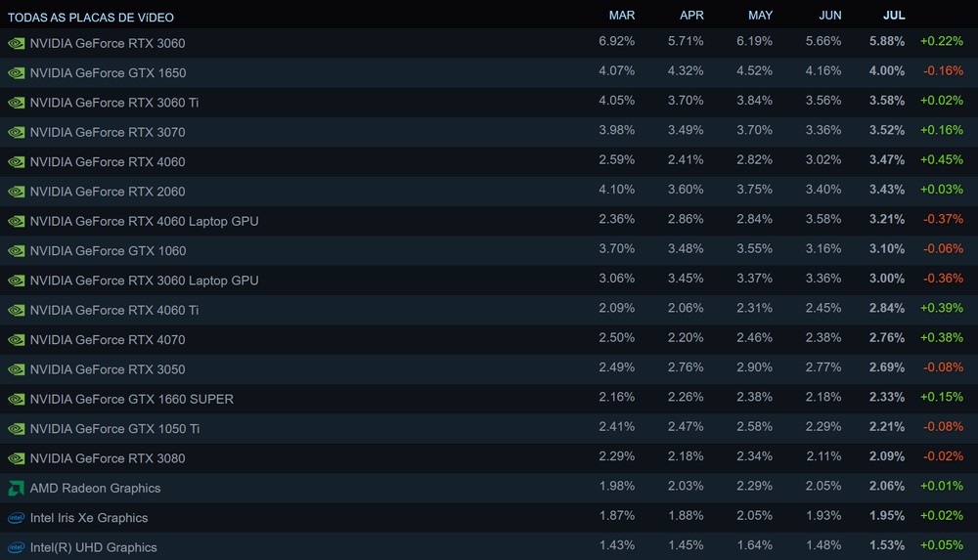Click the NVIDIA logo beside RTX 3060
The height and width of the screenshot is (560, 978).
point(16,43)
